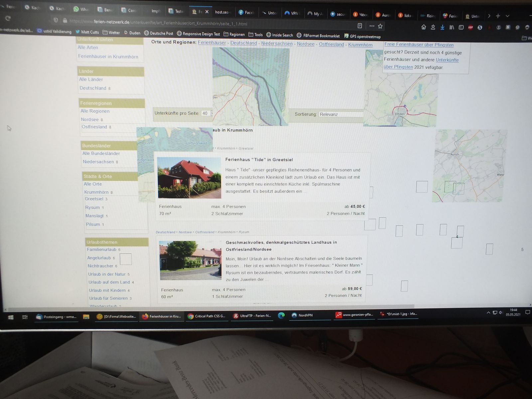Viewport: 532px width, 399px height.
Task: Toggle reader view icon in the address bar
Action: point(360,26)
